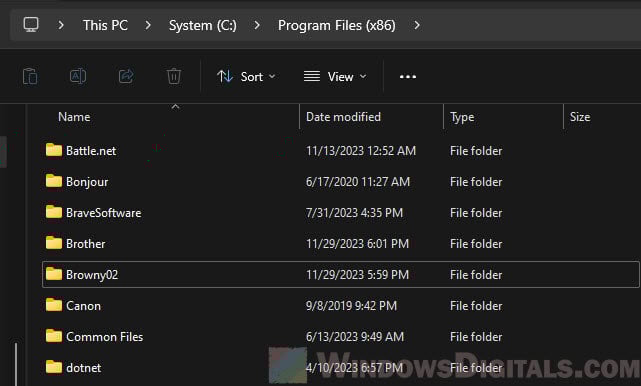This screenshot has height=386, width=641.
Task: Click the Bonjour folder icon
Action: (54, 181)
